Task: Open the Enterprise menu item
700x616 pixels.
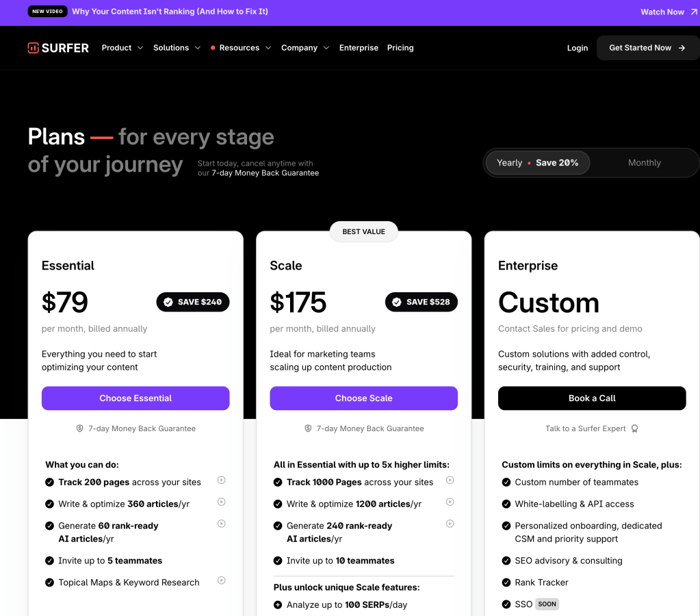Action: 359,48
